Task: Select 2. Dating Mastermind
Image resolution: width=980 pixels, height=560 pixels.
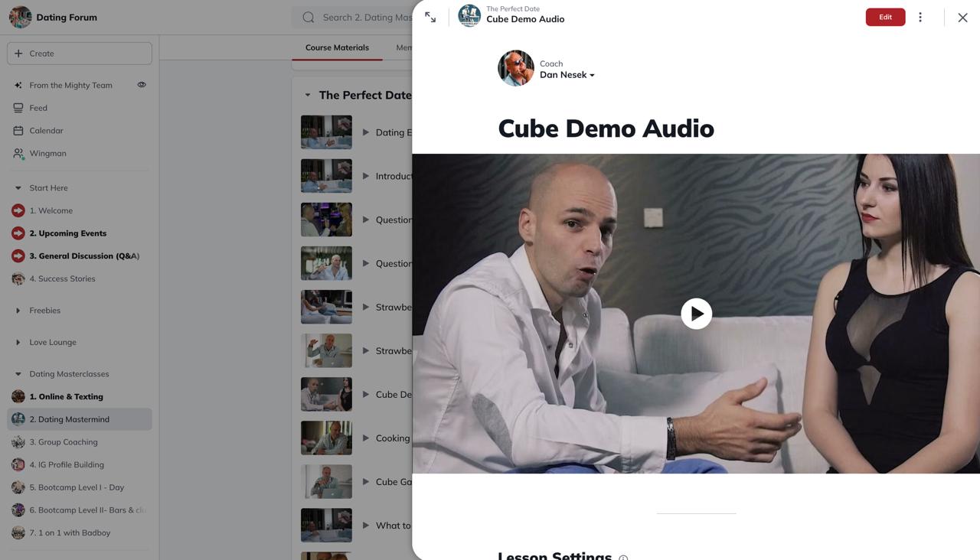Action: point(80,419)
